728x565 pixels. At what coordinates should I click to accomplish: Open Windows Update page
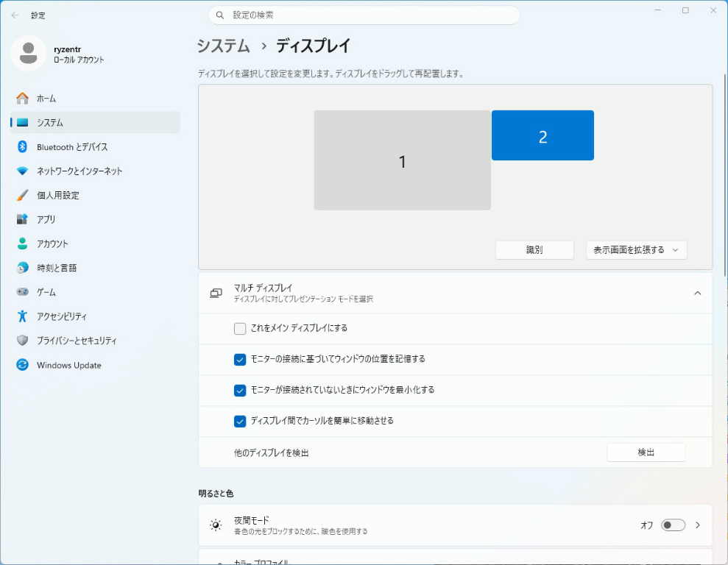point(95,365)
